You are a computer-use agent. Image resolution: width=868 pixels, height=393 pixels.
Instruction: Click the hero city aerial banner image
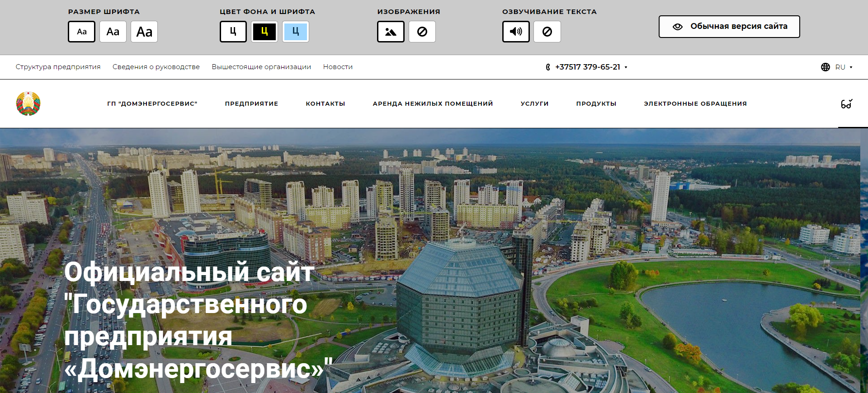point(430,261)
